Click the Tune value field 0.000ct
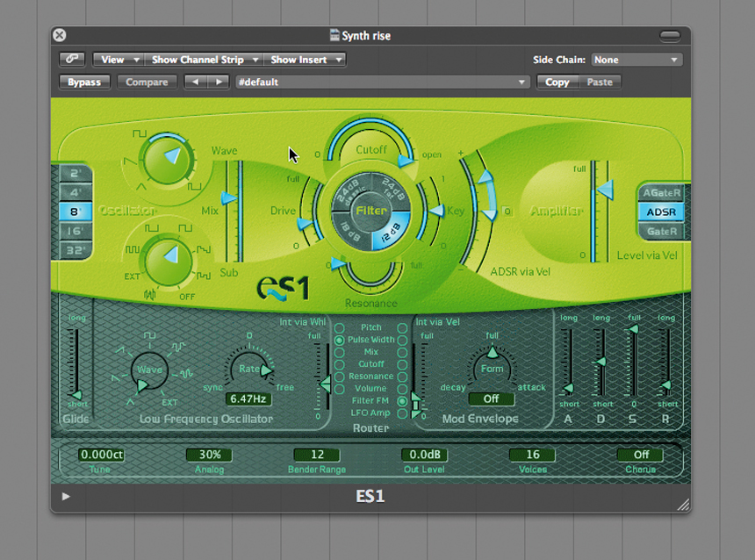The image size is (755, 560). pyautogui.click(x=102, y=455)
